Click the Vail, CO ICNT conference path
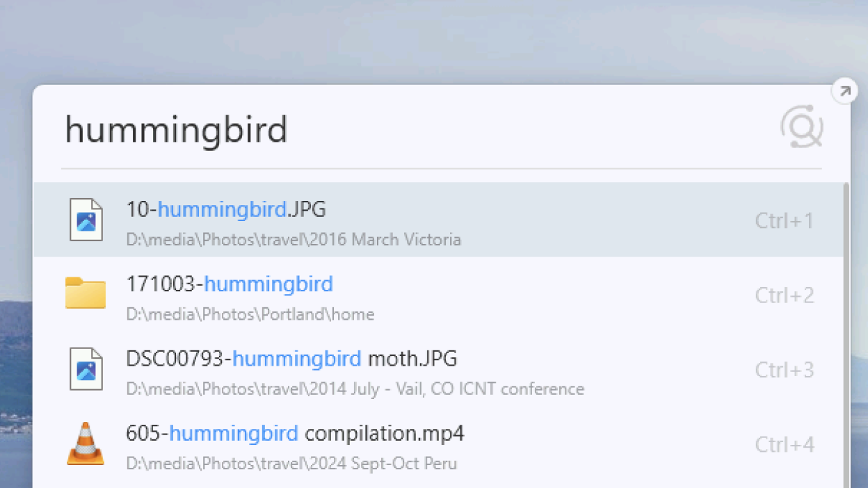This screenshot has height=488, width=868. coord(355,389)
